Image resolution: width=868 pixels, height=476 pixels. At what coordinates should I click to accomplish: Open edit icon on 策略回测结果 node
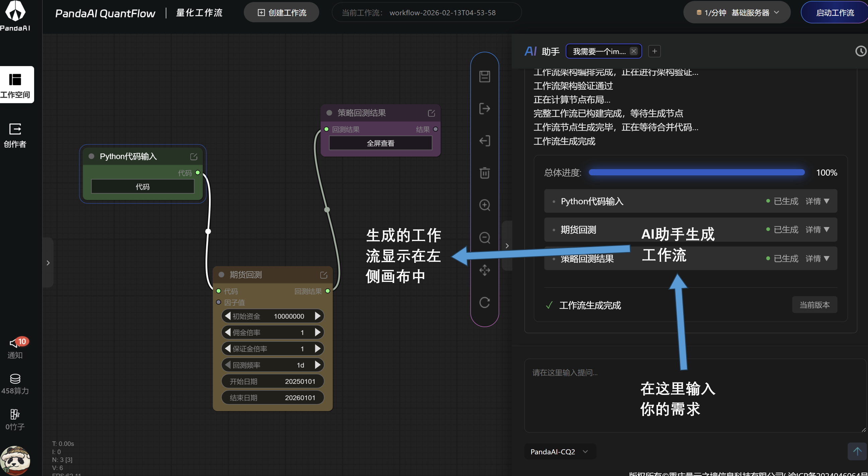[x=431, y=113]
